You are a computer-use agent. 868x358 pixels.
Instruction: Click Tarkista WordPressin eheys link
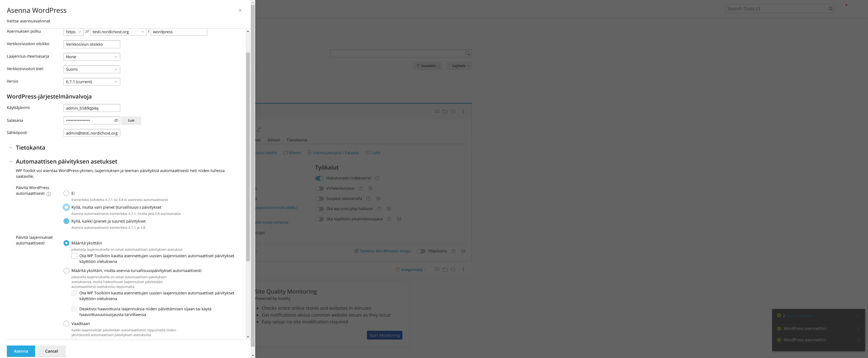coord(383,251)
